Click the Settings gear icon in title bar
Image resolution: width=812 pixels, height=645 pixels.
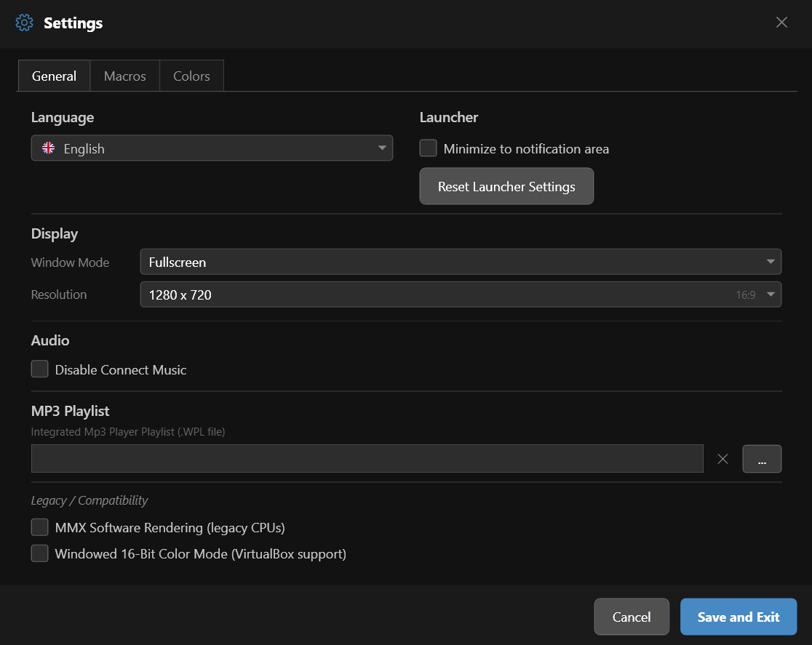click(x=24, y=23)
